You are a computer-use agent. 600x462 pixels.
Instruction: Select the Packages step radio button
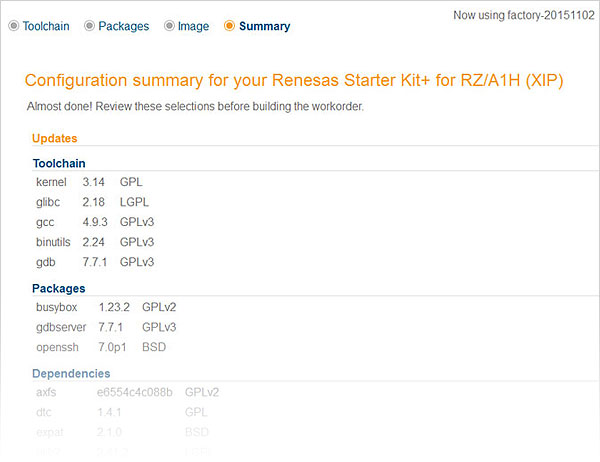[x=89, y=26]
